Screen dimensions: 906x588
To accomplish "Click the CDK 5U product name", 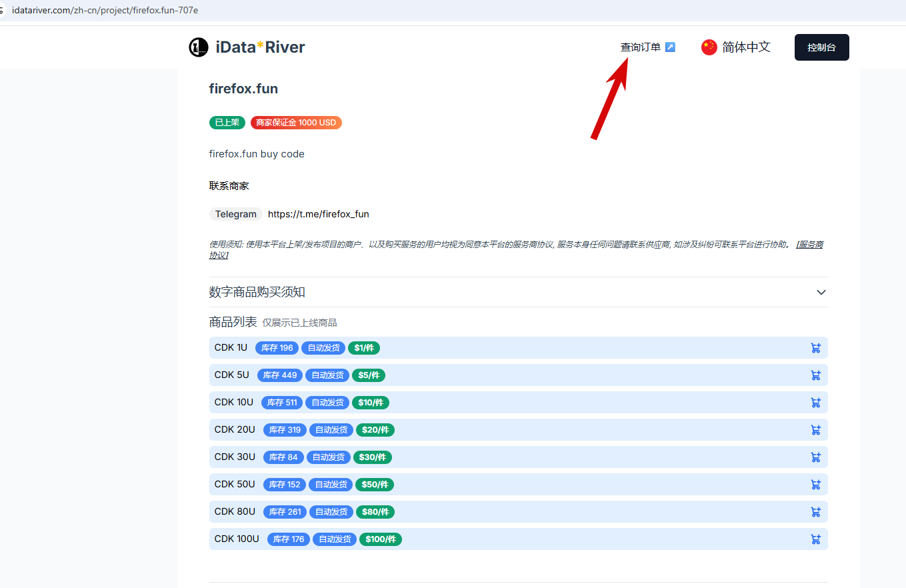I will [x=232, y=375].
